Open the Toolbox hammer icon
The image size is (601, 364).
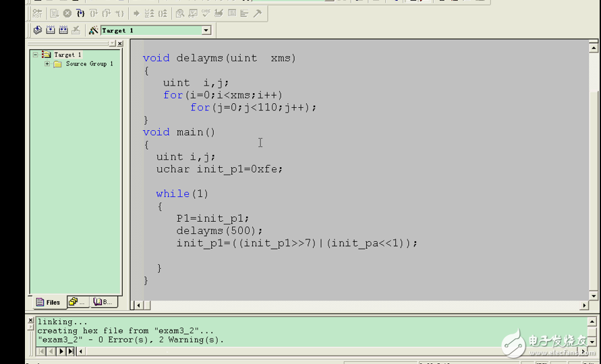click(258, 13)
